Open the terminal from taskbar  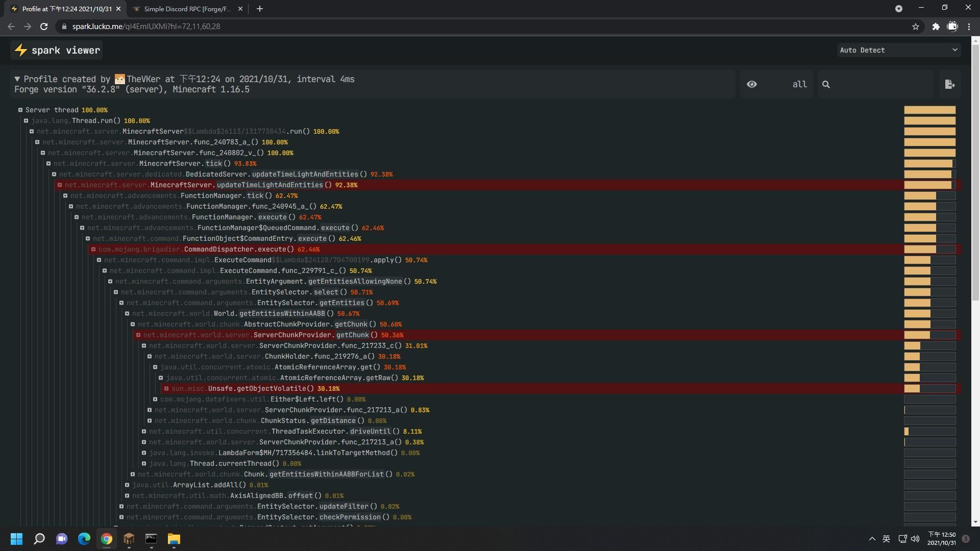pyautogui.click(x=151, y=539)
